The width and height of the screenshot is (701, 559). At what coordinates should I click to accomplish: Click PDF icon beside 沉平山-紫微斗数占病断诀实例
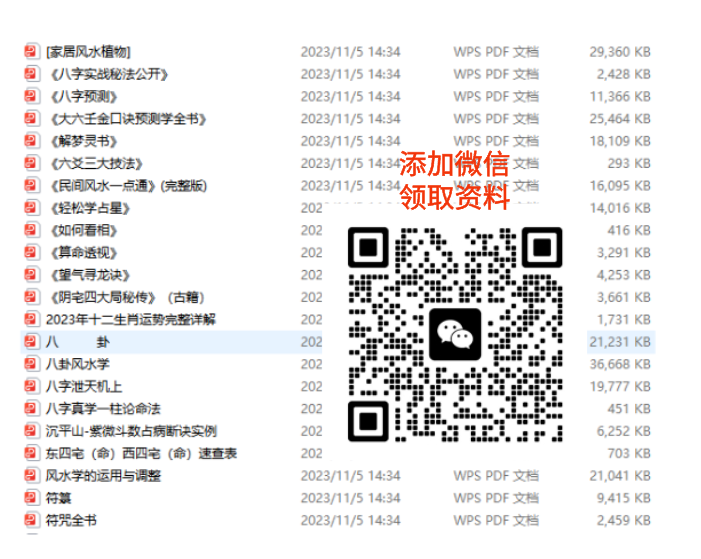pos(31,431)
